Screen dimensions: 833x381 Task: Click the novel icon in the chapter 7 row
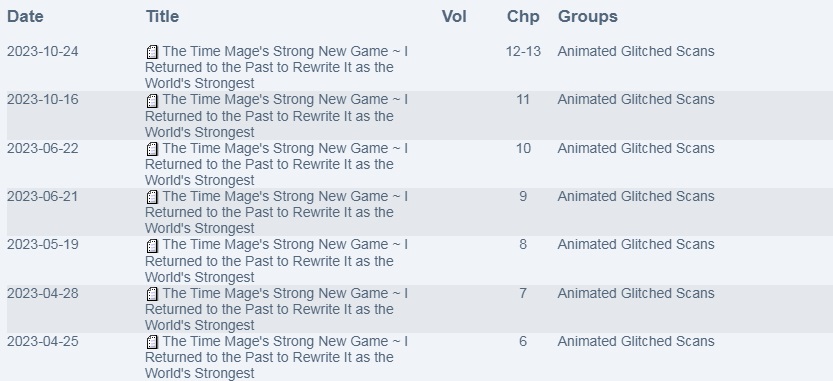tap(152, 294)
